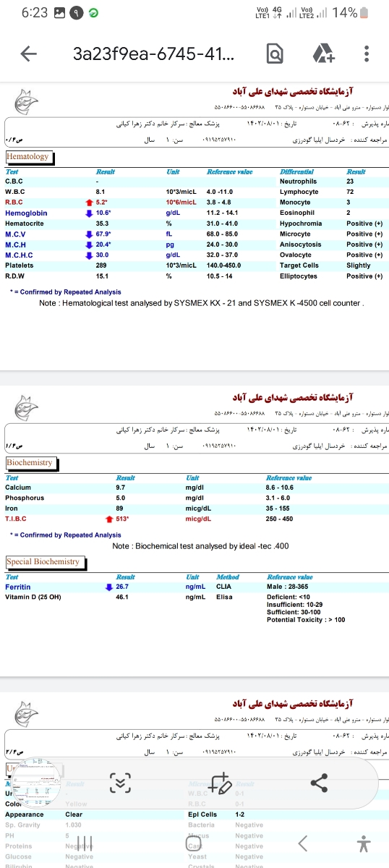389x868 pixels.
Task: Tap the Lymphocyte differential label
Action: [299, 192]
